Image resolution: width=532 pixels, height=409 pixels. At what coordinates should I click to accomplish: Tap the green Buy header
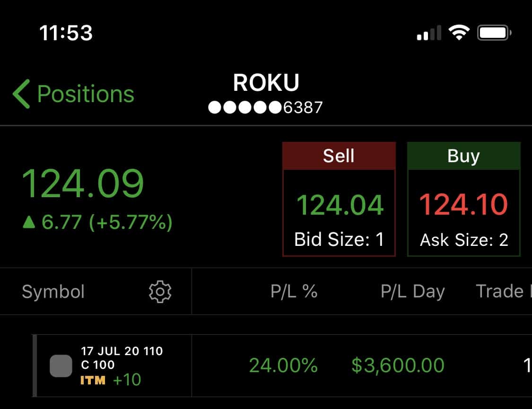pyautogui.click(x=464, y=156)
